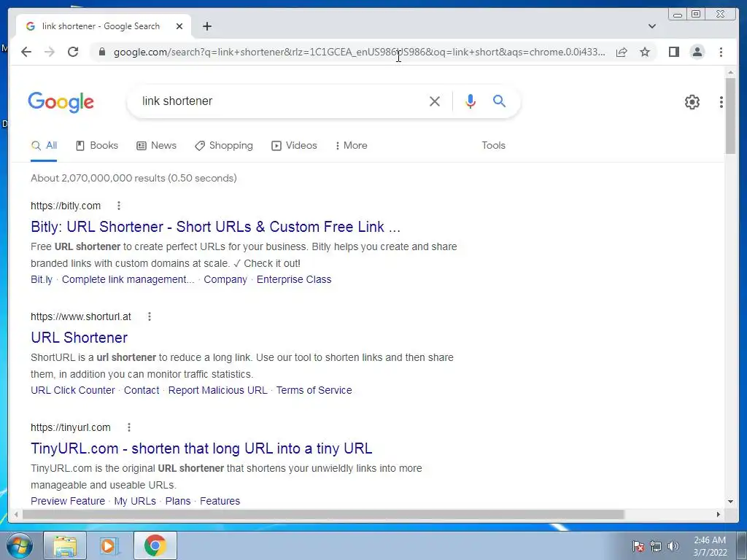Open Chrome's three-dot menu
This screenshot has width=747, height=560.
point(721,52)
